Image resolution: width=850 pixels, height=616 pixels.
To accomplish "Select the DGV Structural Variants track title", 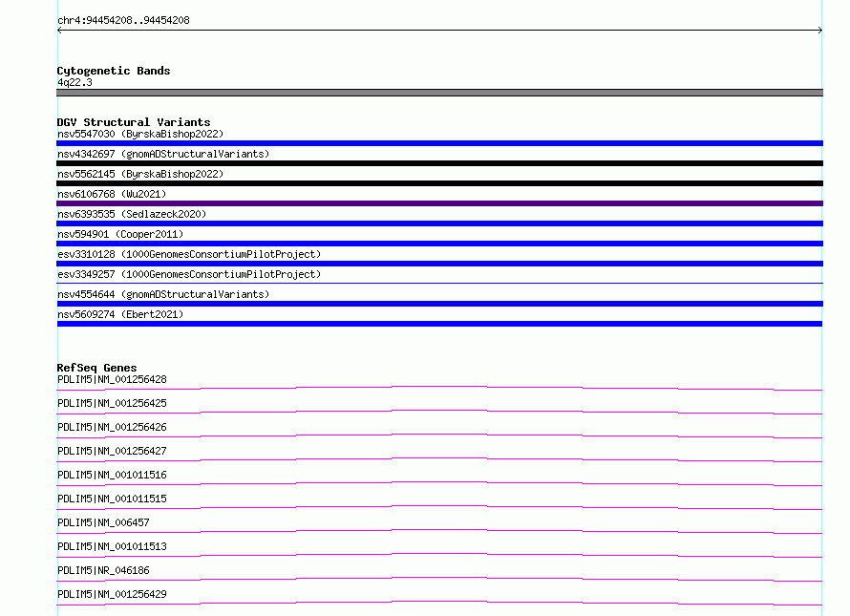I will point(134,122).
